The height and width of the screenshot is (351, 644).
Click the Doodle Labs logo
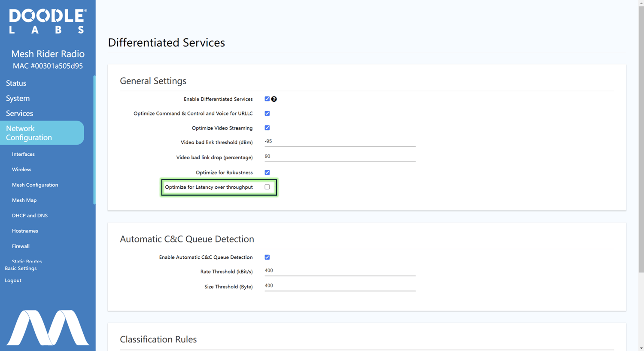pos(47,20)
